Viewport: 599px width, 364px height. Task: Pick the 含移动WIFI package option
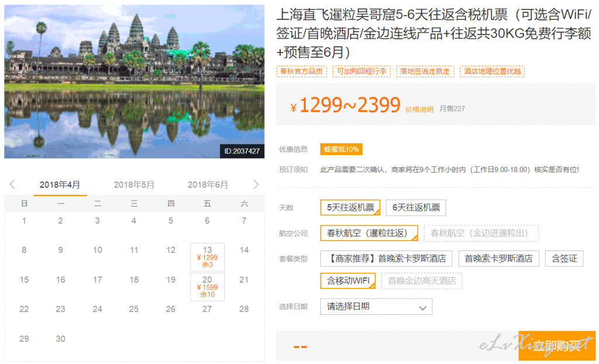[348, 281]
